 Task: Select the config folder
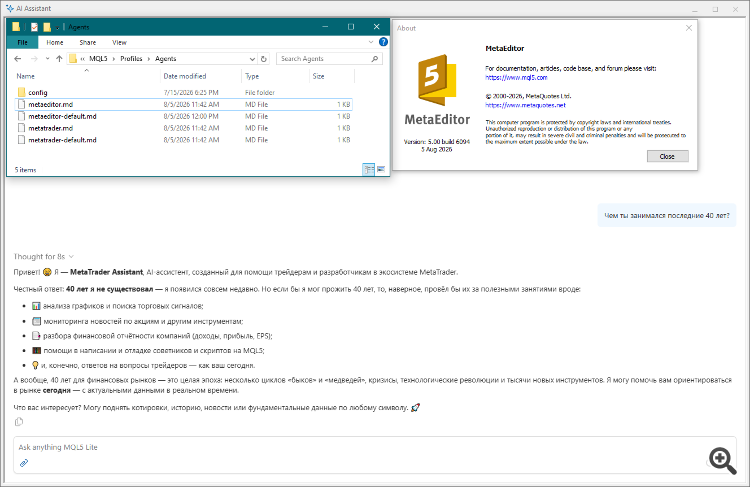pos(38,92)
